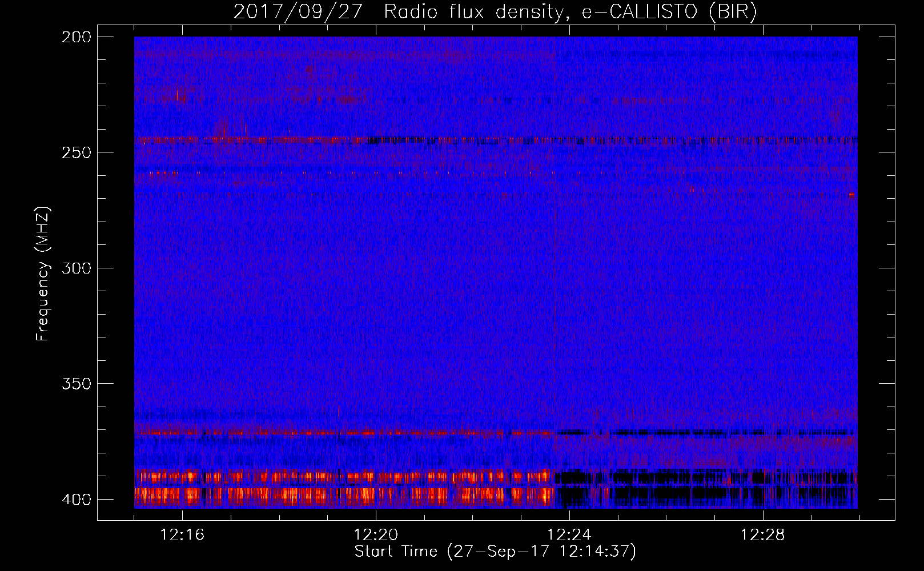Click the 12:20 time tick label

376,534
